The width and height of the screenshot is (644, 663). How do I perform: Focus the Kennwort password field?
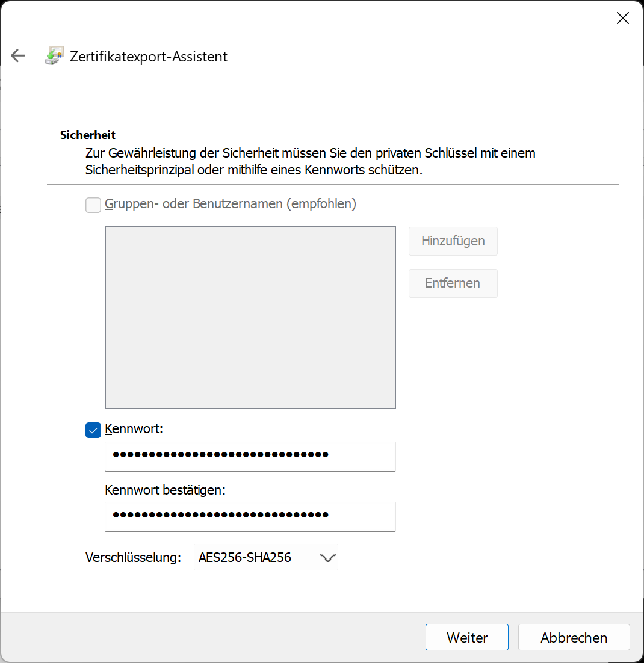(250, 455)
